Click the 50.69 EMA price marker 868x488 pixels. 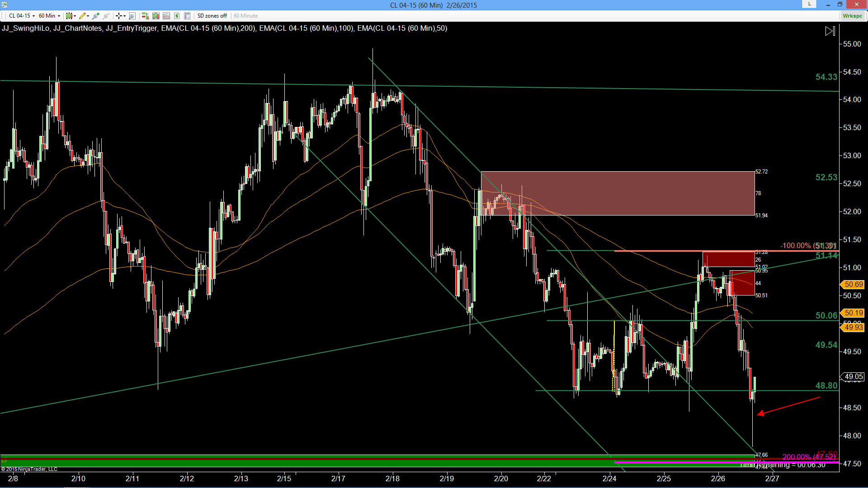coord(852,284)
